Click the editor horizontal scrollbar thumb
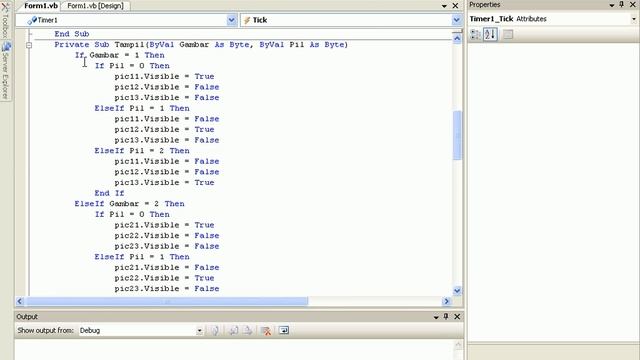640x360 pixels. 166,301
